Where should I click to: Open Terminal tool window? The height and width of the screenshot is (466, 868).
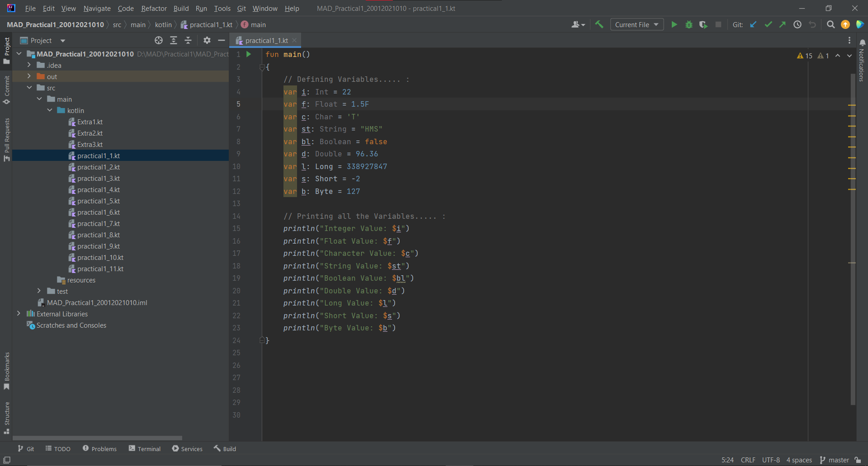(x=145, y=449)
